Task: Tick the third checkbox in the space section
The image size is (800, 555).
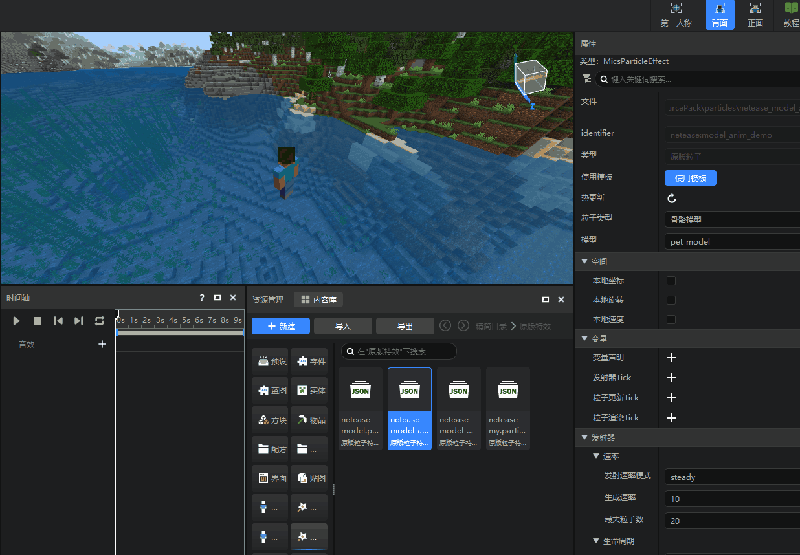Action: coord(671,319)
